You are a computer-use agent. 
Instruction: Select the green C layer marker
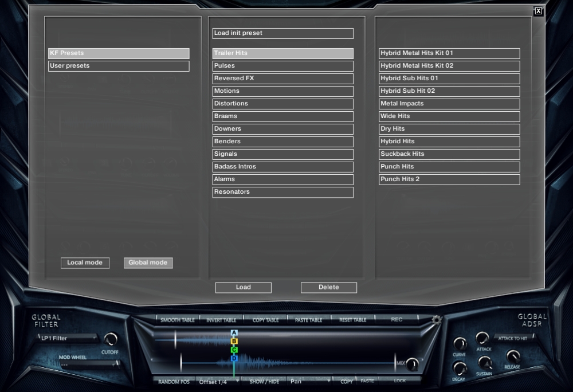pos(234,350)
